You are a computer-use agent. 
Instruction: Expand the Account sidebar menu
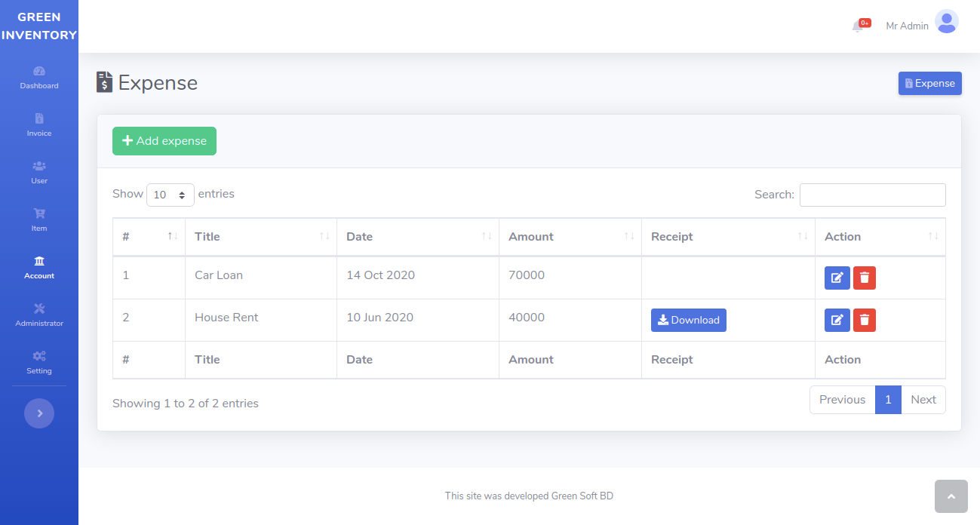tap(39, 267)
